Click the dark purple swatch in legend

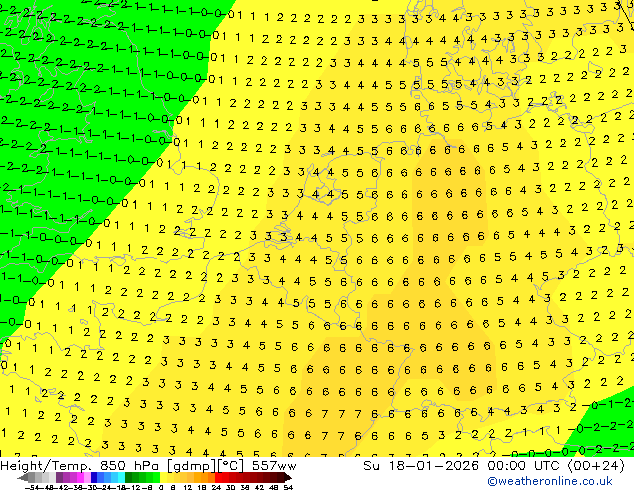point(59,477)
